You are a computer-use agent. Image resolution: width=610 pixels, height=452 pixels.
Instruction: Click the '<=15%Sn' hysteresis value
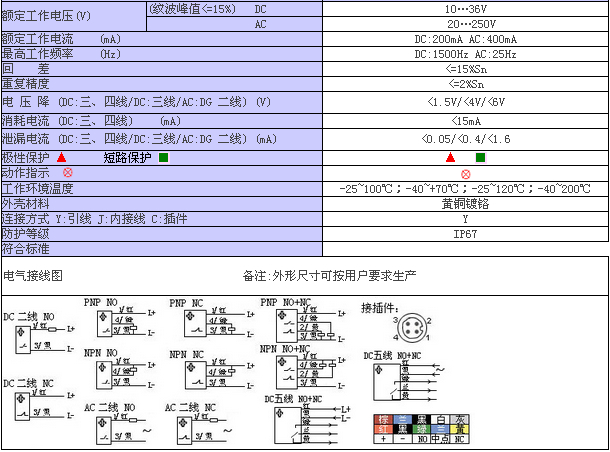(466, 69)
